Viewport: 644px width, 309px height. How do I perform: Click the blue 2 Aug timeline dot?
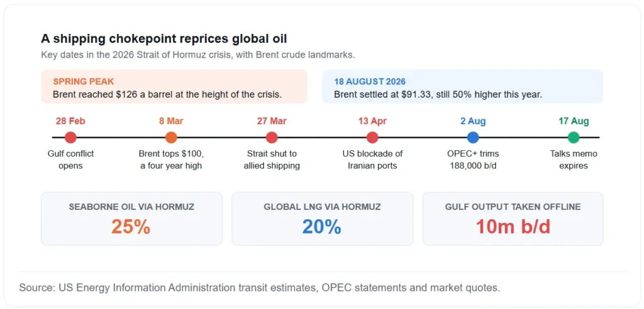pos(473,138)
